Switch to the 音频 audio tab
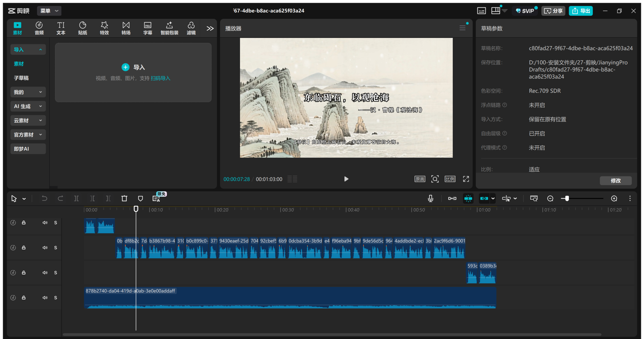Screen dimensions: 644x339 tap(39, 28)
